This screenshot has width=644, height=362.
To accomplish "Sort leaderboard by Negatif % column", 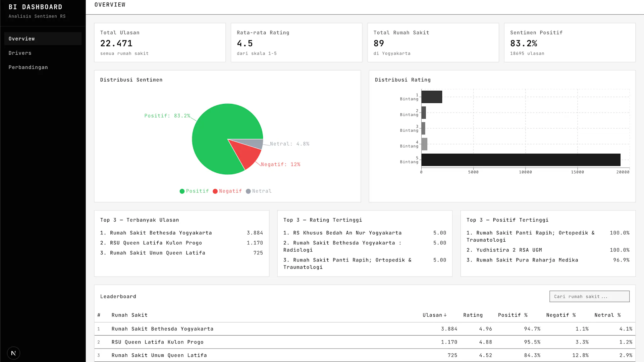I will [561, 315].
